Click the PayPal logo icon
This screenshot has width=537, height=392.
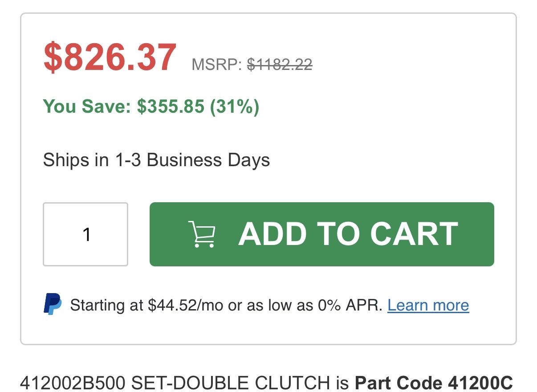(x=53, y=305)
